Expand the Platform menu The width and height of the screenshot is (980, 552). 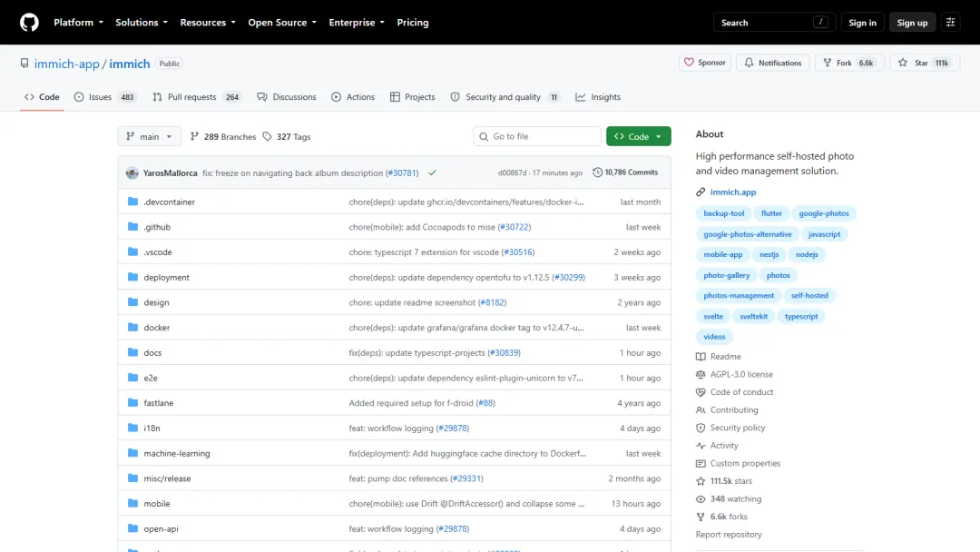click(78, 23)
